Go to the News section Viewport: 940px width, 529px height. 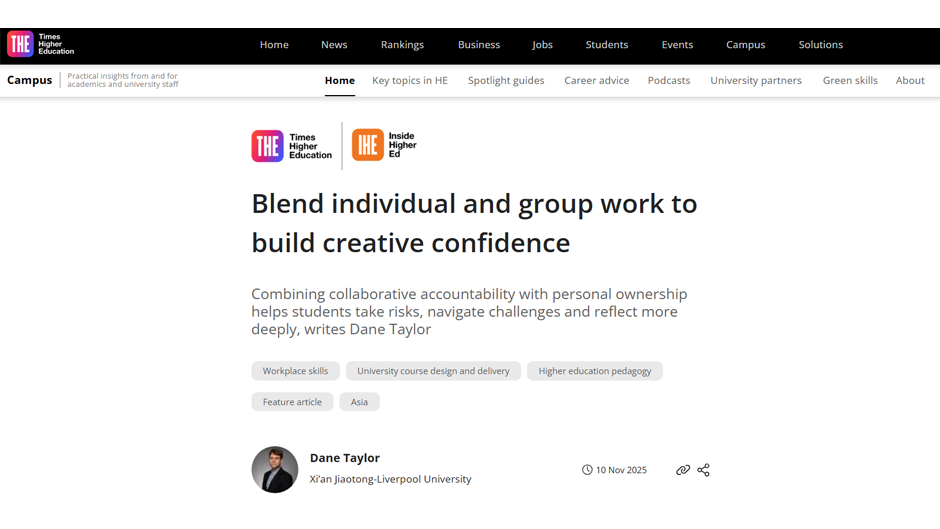pyautogui.click(x=334, y=45)
